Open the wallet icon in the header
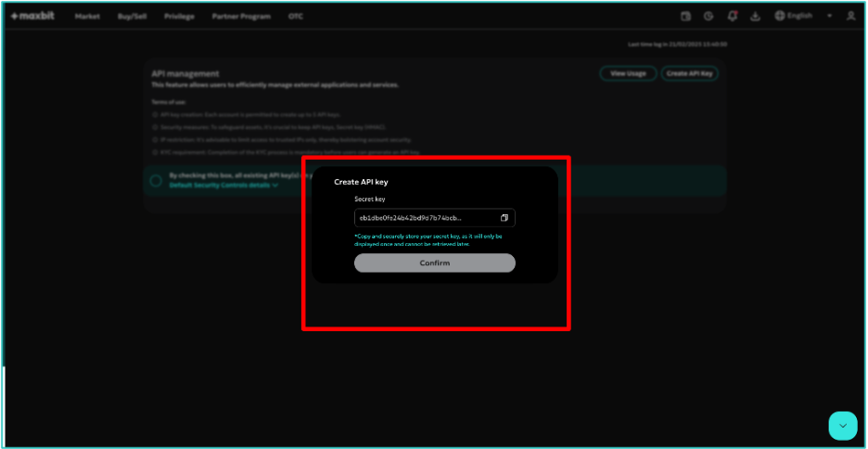 (x=685, y=16)
